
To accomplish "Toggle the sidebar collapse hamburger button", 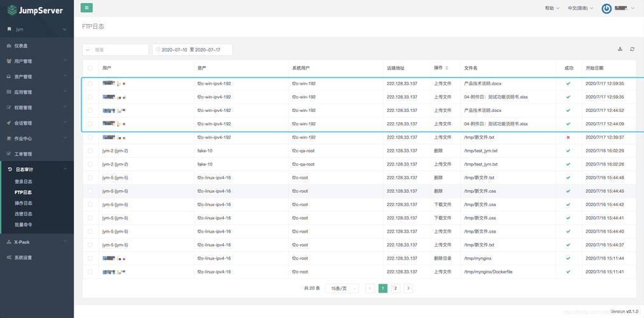I will [86, 8].
